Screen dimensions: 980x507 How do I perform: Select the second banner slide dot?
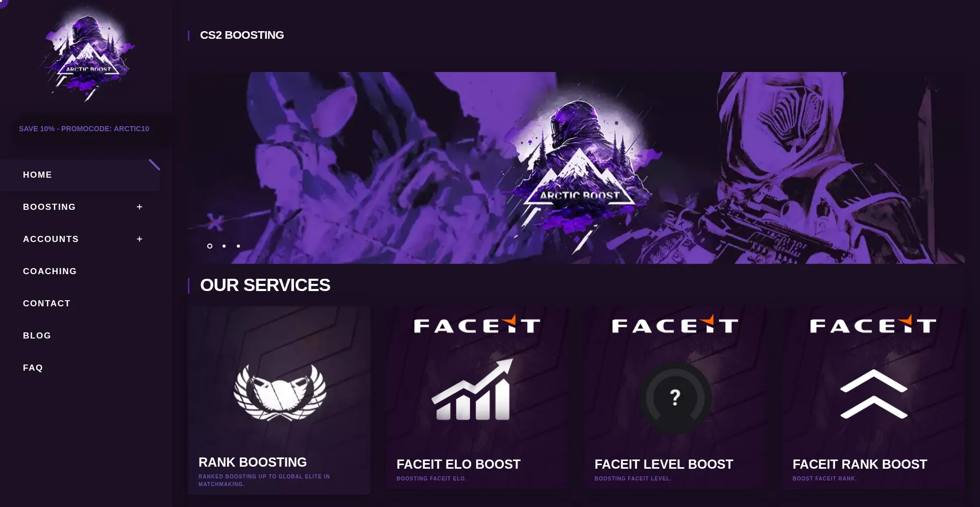(224, 246)
